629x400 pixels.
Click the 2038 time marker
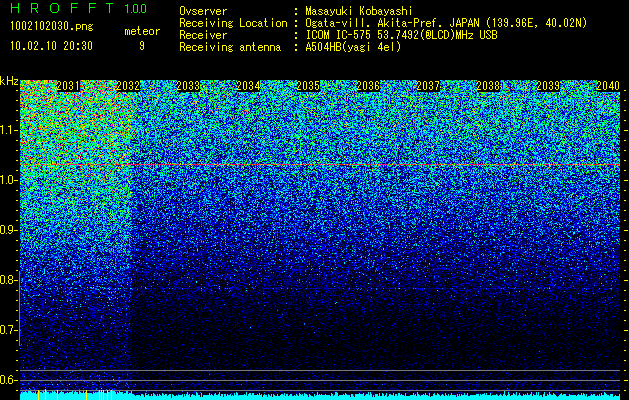pyautogui.click(x=488, y=86)
